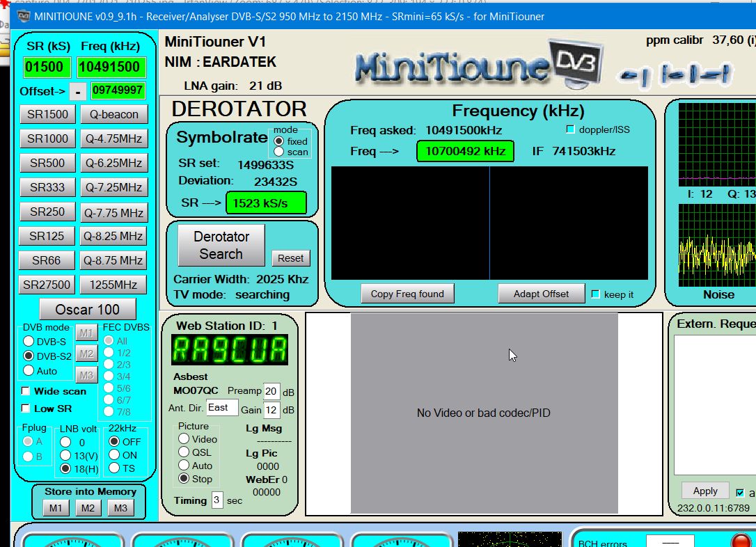The height and width of the screenshot is (547, 756).
Task: Edit the Freq (kHz) field showing 10491500
Action: point(111,67)
